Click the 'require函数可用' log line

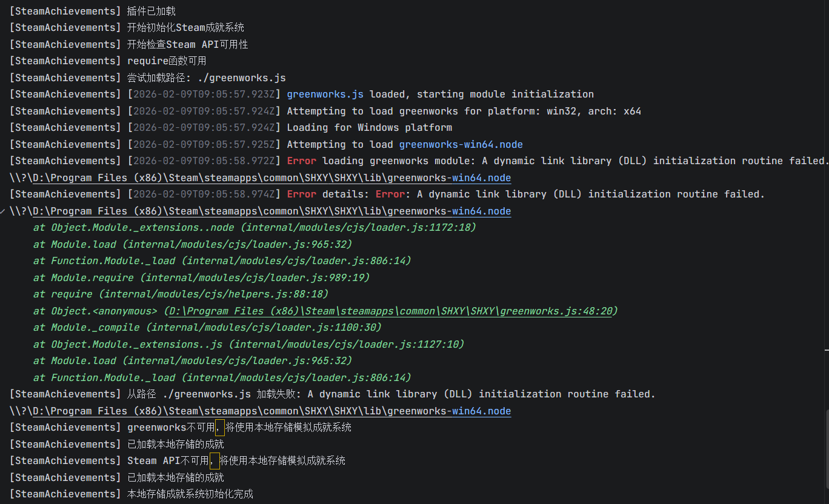pos(108,61)
